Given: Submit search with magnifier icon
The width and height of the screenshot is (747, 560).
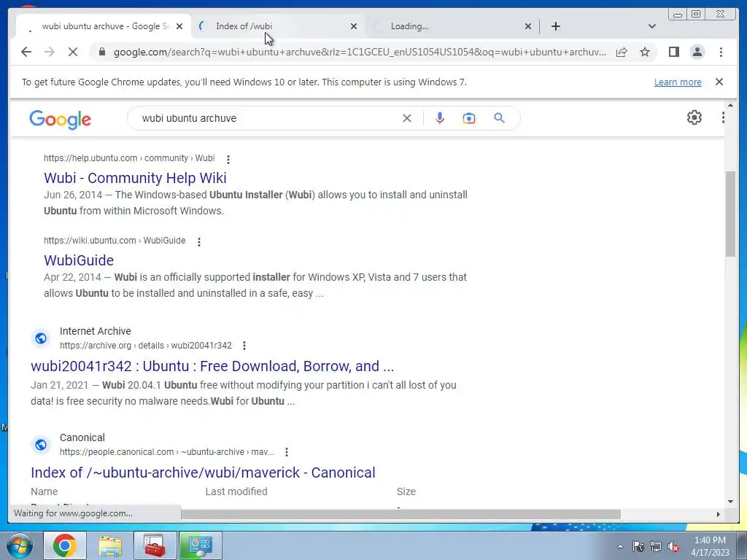Looking at the screenshot, I should [x=499, y=117].
